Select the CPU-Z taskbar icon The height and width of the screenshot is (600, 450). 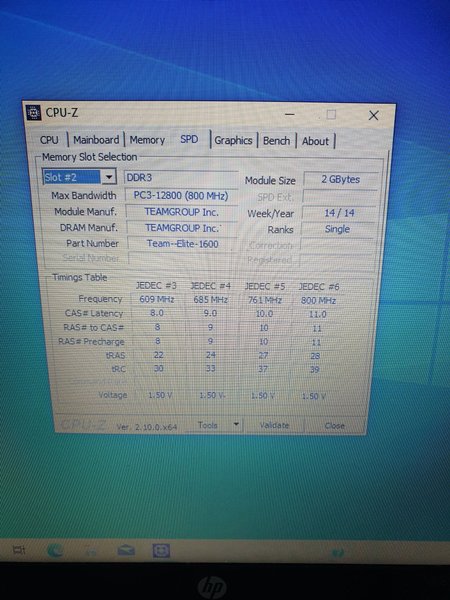click(161, 551)
